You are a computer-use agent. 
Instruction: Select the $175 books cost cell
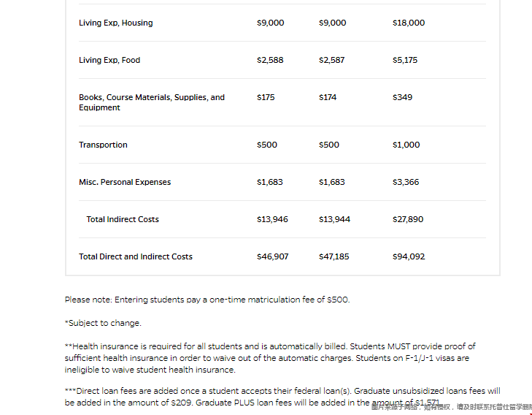pyautogui.click(x=266, y=97)
